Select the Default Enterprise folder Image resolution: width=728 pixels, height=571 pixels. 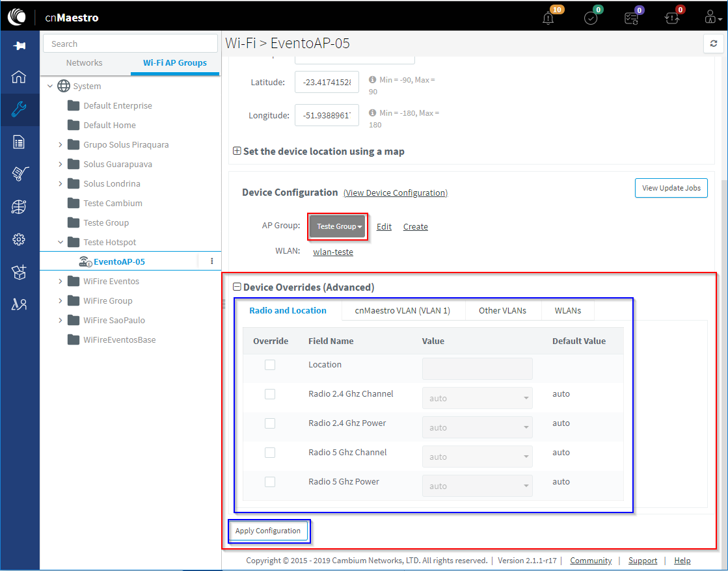click(x=111, y=106)
